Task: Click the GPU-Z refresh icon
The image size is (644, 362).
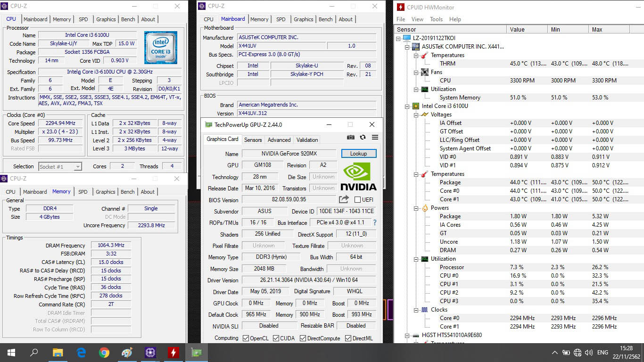Action: click(x=363, y=137)
